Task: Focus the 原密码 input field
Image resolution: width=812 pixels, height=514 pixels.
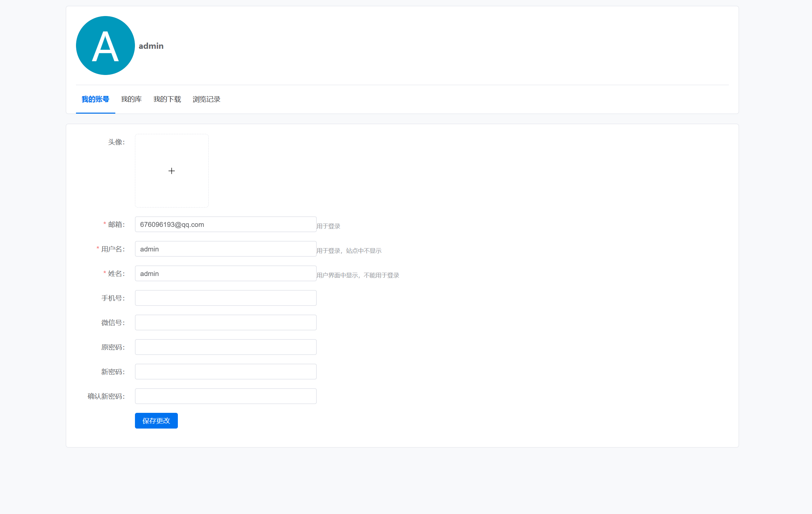Action: (x=226, y=347)
